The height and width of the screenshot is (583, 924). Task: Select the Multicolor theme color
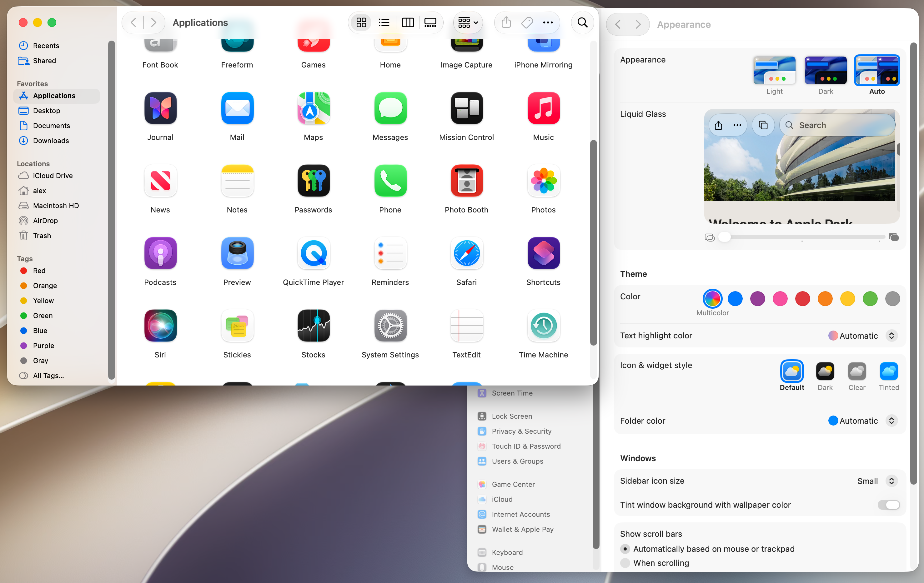(x=712, y=298)
